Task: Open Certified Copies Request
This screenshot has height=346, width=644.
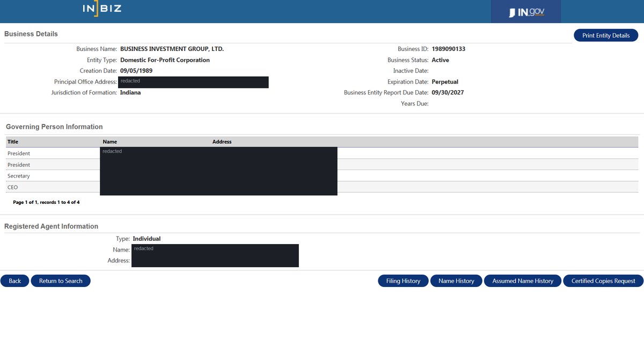Action: [x=603, y=281]
